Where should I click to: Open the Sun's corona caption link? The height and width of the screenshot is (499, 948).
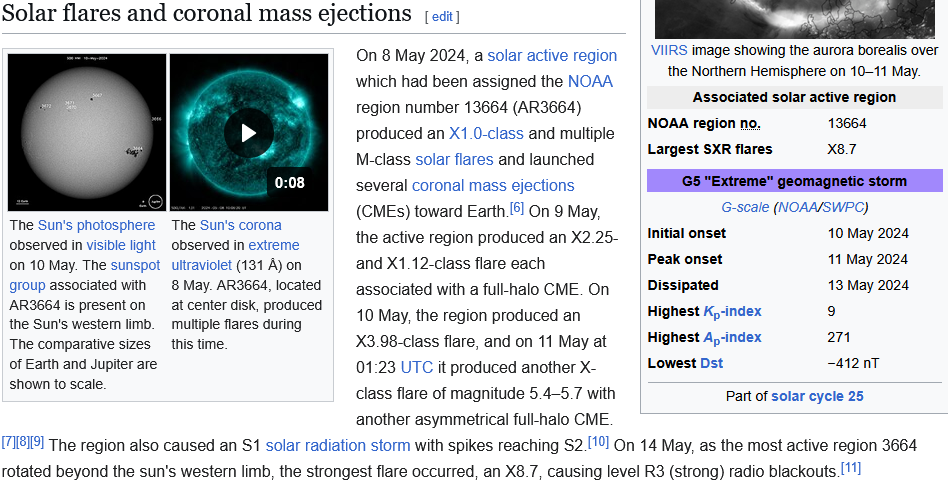(241, 225)
